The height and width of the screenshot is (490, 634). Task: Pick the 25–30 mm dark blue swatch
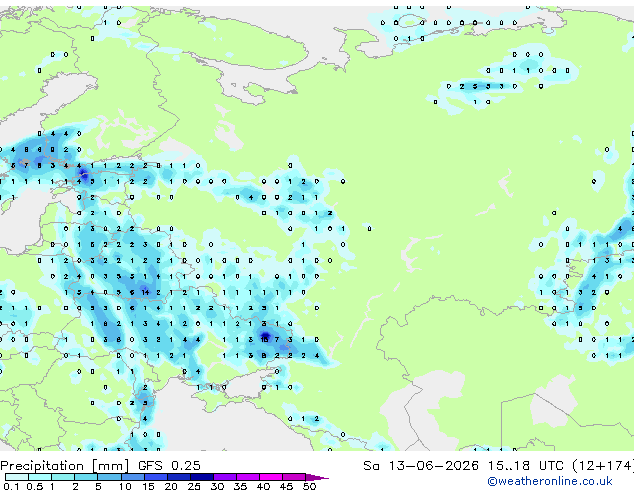coord(202,477)
